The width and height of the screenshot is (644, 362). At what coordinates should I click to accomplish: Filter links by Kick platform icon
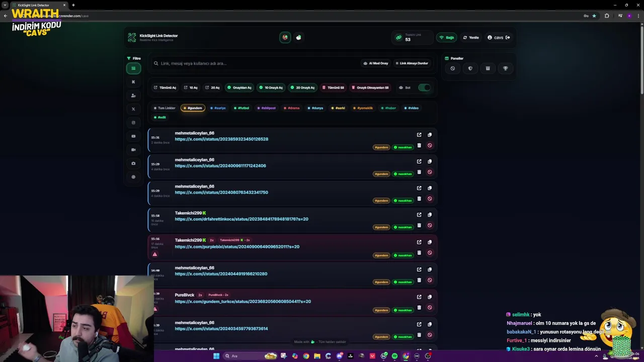point(133,82)
